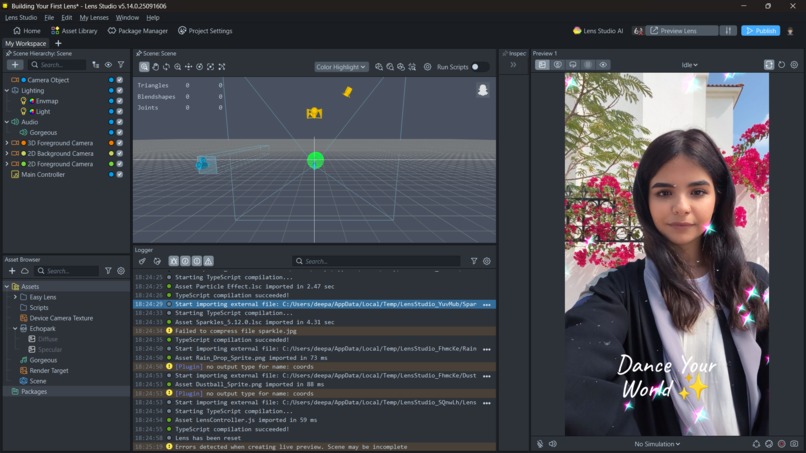Screen dimensions: 806x453
Task: Open Logger filter options
Action: tap(474, 261)
